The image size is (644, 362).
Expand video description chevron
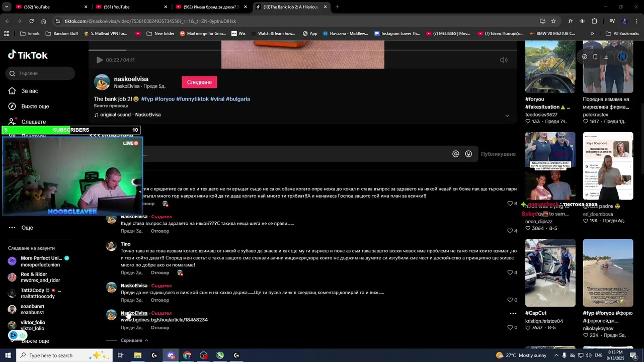(x=507, y=116)
